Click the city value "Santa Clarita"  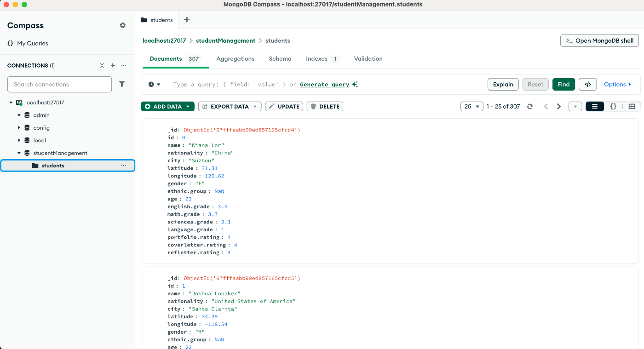pyautogui.click(x=213, y=309)
